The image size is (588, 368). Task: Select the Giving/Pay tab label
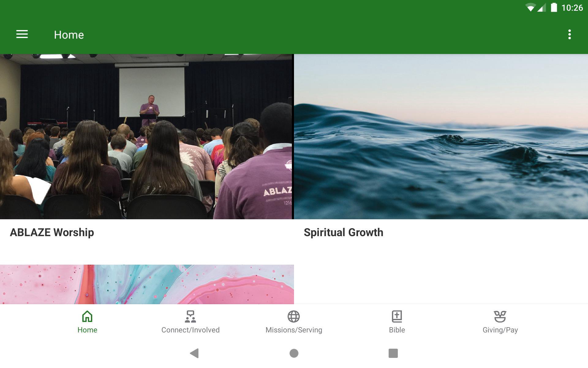point(500,330)
